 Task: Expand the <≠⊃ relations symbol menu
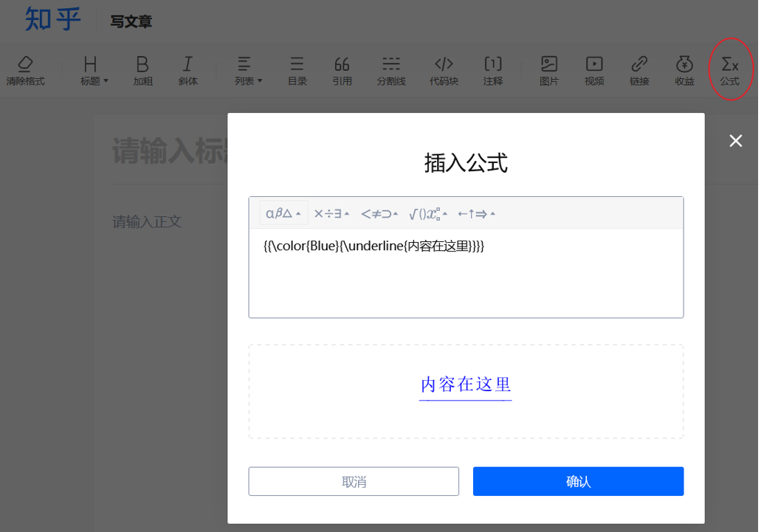tap(379, 213)
